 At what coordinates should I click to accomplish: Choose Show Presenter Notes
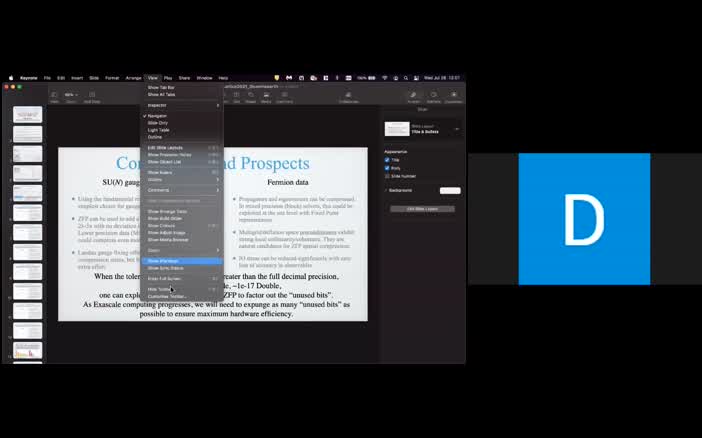(x=182, y=155)
